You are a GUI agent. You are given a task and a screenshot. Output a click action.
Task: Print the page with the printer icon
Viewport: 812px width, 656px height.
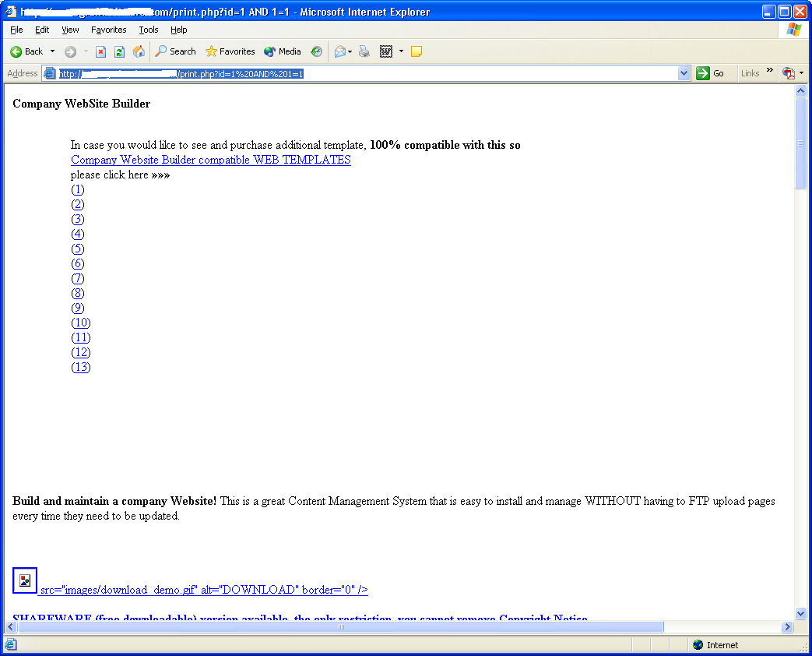coord(364,51)
